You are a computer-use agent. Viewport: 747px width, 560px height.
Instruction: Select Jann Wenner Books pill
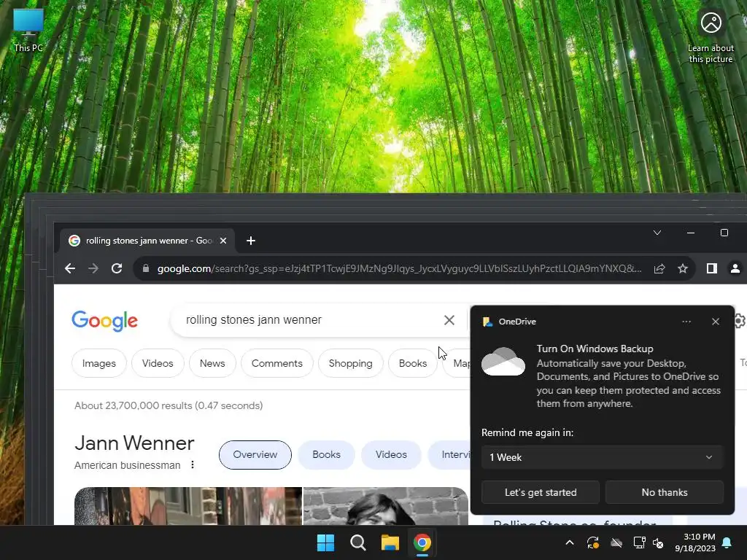pyautogui.click(x=326, y=455)
